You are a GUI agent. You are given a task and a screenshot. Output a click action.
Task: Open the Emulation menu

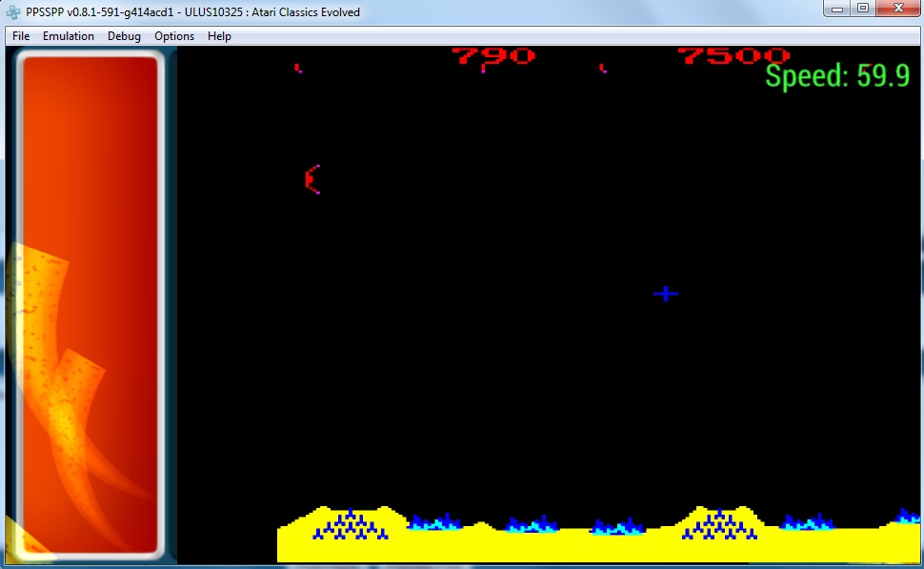click(68, 36)
